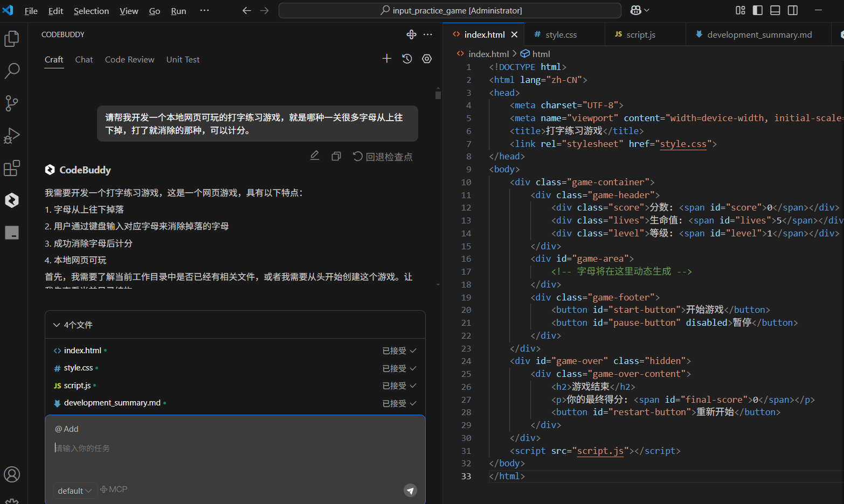
Task: Open Run and Debug view
Action: pyautogui.click(x=12, y=136)
